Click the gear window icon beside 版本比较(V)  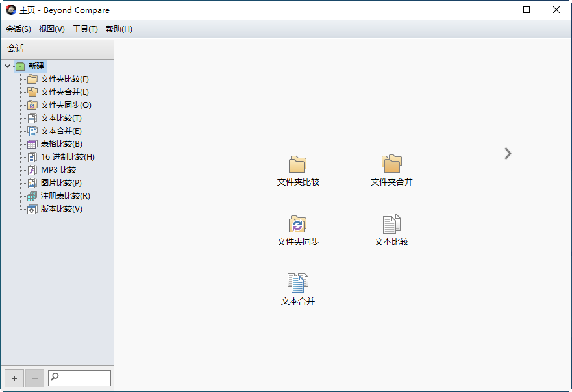pos(32,209)
